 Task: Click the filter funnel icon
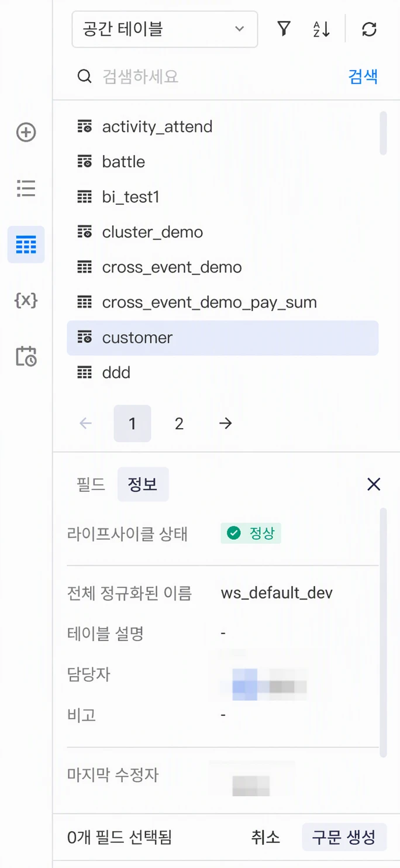coord(284,29)
